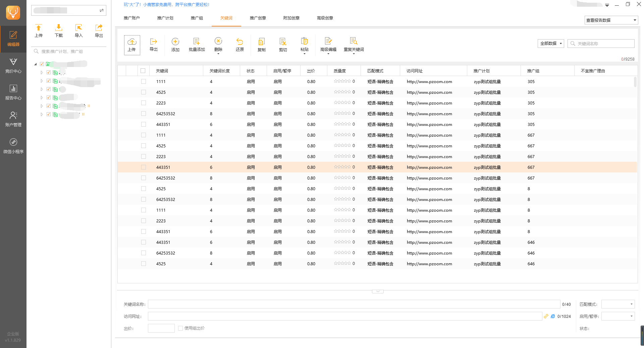644x348 pixels.
Task: Switch to the 推广组 tab
Action: pyautogui.click(x=197, y=18)
